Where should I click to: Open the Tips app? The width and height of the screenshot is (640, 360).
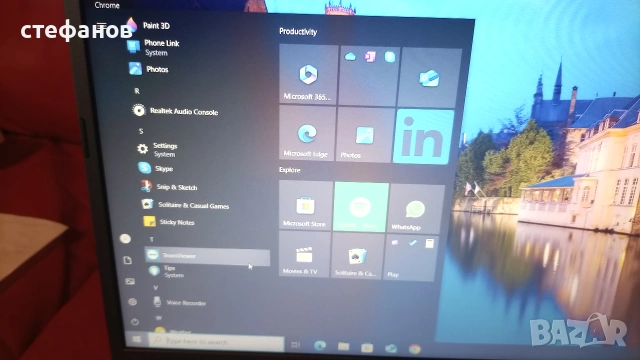[167, 271]
